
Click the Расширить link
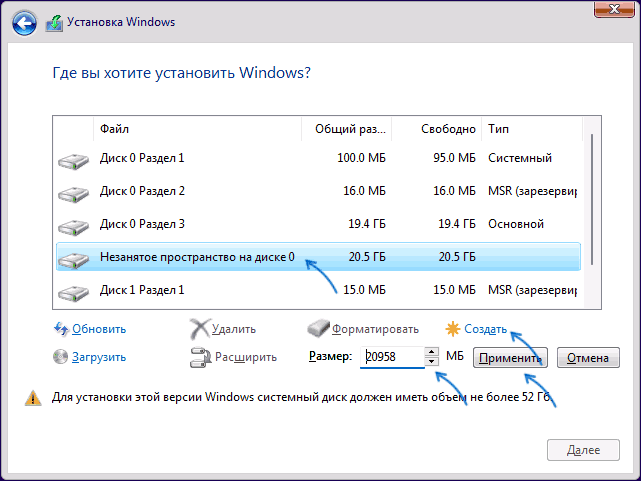(246, 357)
